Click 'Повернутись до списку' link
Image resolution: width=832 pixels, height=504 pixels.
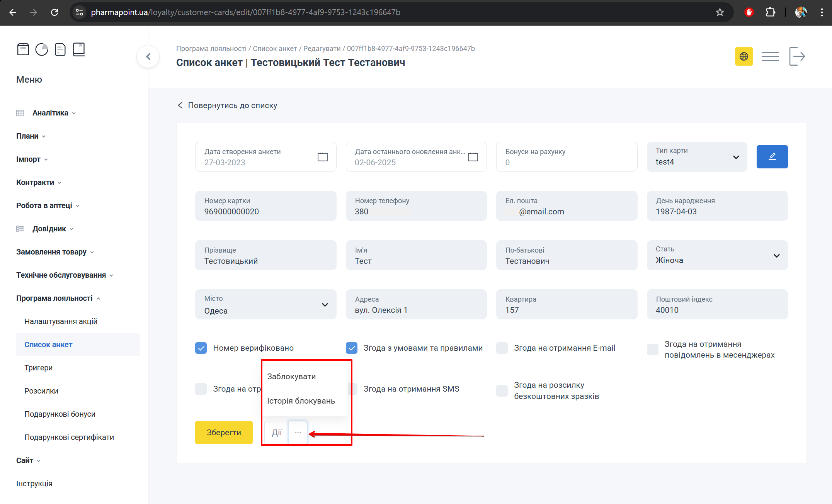tap(232, 105)
